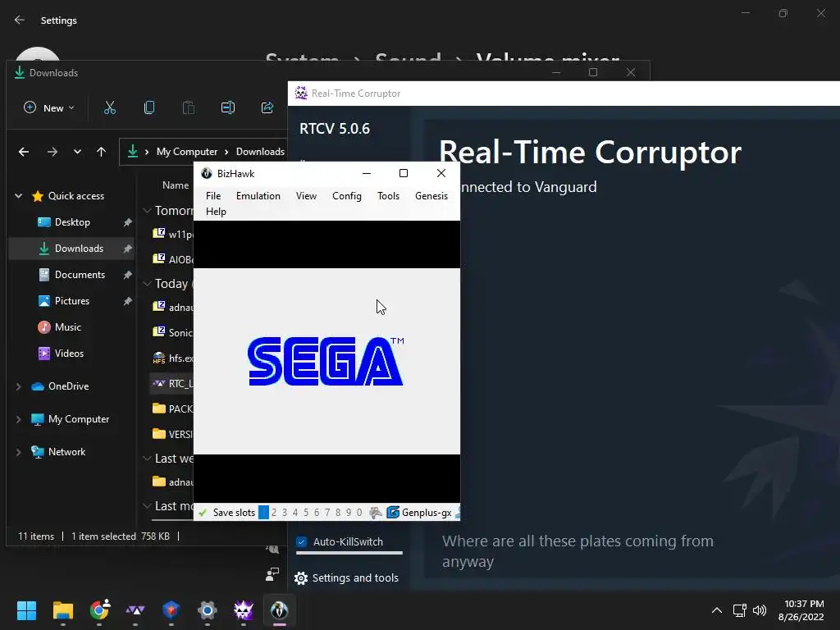The height and width of the screenshot is (630, 840).
Task: Open File Explorer from the taskbar
Action: coord(62,610)
